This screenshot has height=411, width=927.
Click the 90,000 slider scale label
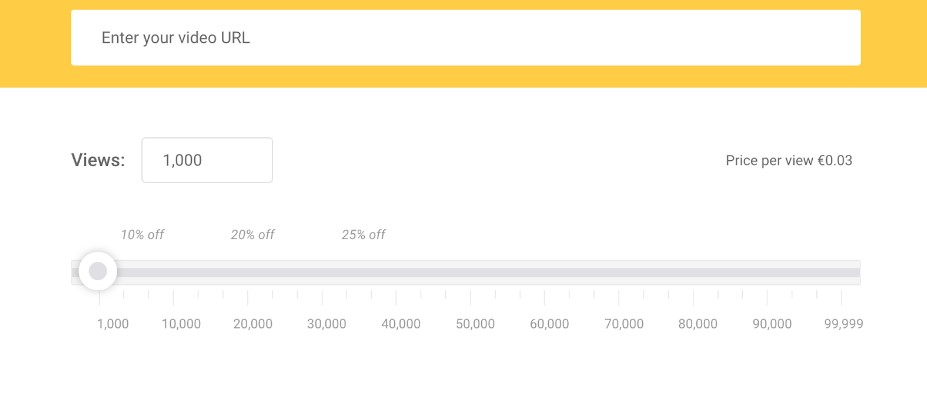tap(772, 324)
